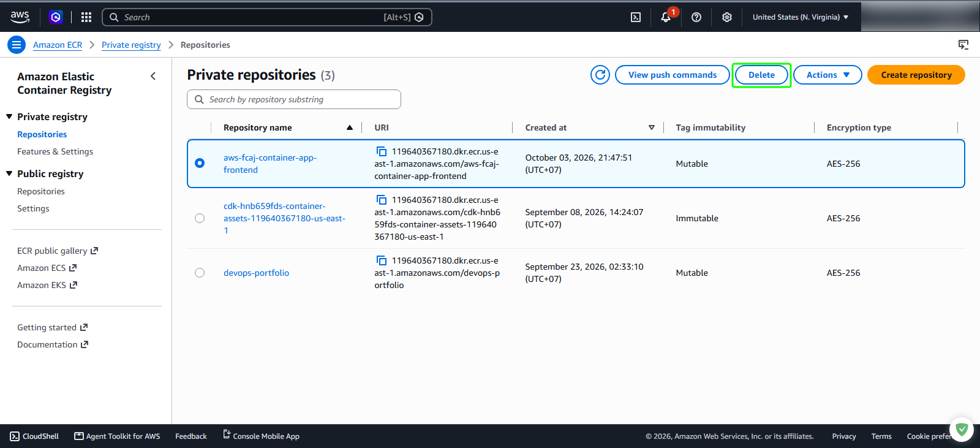
Task: Toggle the side navigation hamburger icon
Action: point(17,45)
